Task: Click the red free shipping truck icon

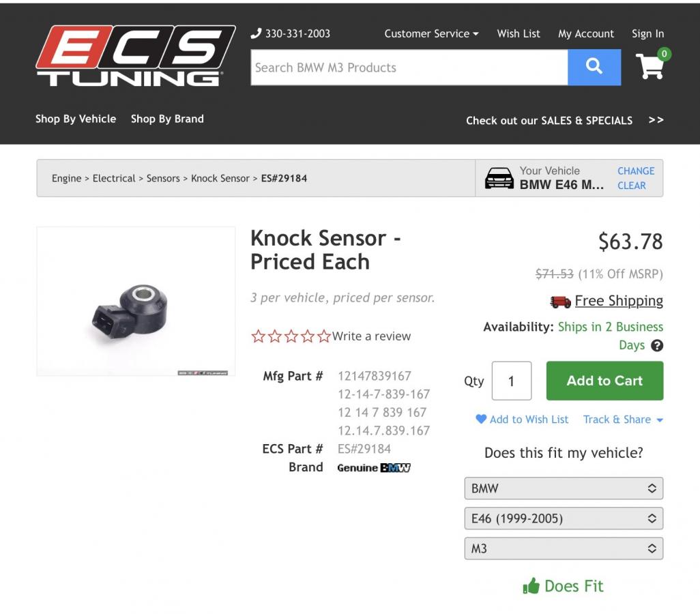Action: coord(560,302)
